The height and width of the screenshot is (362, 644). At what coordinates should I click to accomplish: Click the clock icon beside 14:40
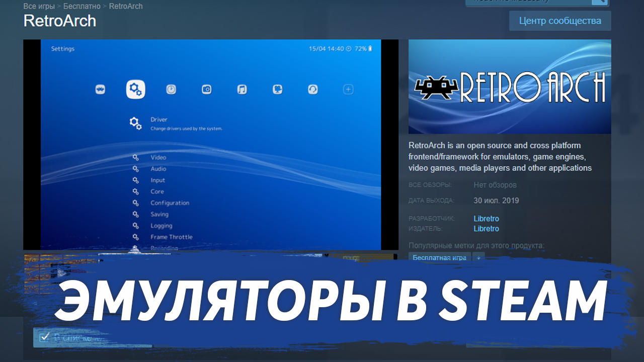tap(350, 49)
